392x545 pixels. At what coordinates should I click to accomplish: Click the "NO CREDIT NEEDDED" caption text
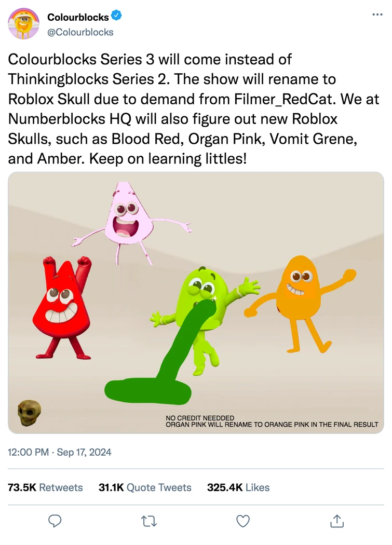pos(200,418)
